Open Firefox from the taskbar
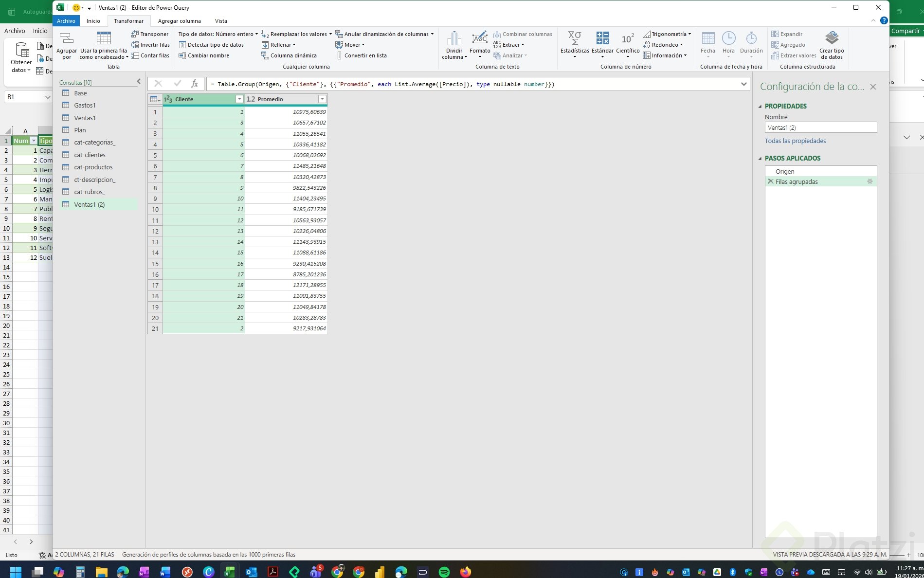The width and height of the screenshot is (924, 578). (x=466, y=572)
